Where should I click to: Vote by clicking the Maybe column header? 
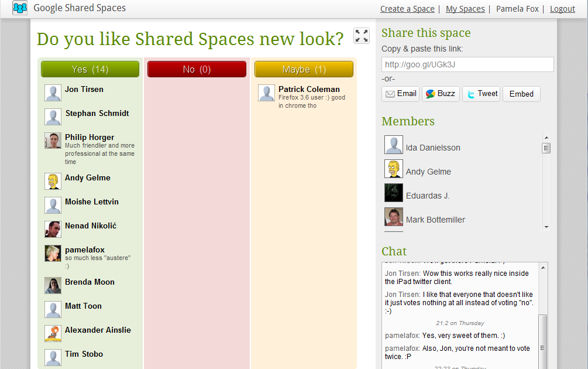tap(304, 69)
